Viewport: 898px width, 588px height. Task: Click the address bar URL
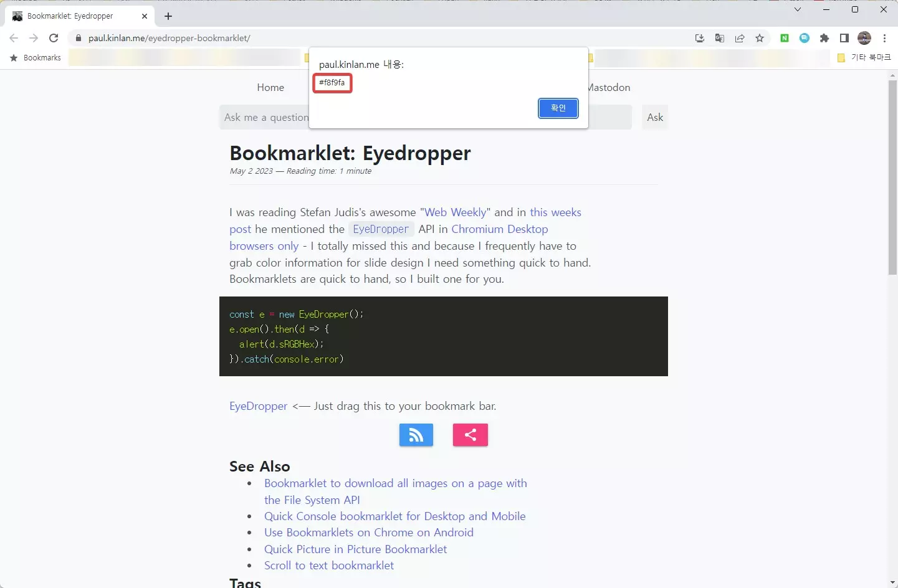170,38
